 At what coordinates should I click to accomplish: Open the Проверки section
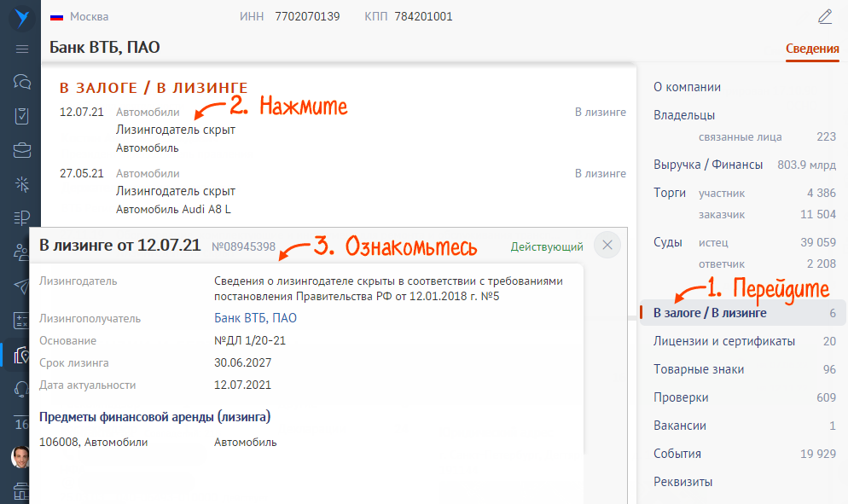pyautogui.click(x=681, y=397)
